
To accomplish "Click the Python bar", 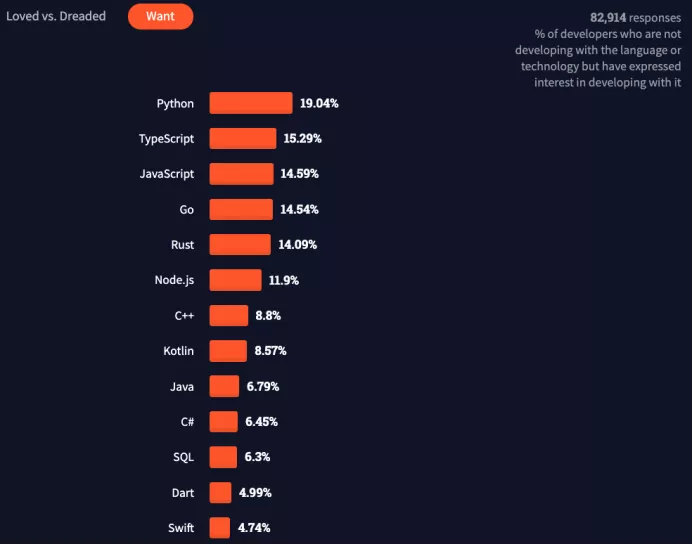I will (251, 103).
